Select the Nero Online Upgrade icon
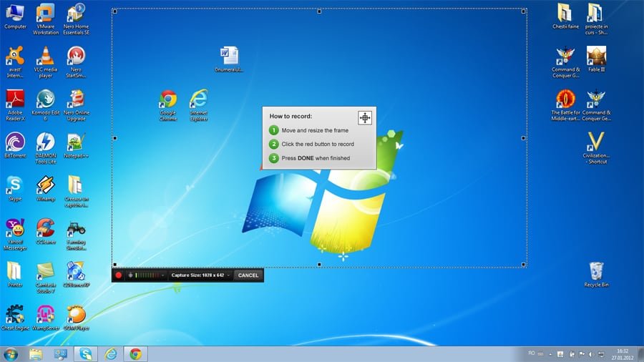 (x=76, y=105)
